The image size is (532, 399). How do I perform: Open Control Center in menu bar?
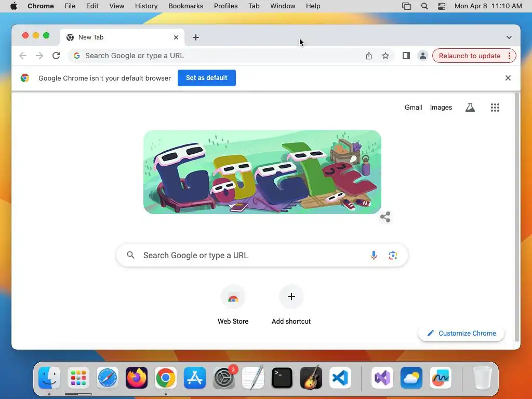point(442,6)
